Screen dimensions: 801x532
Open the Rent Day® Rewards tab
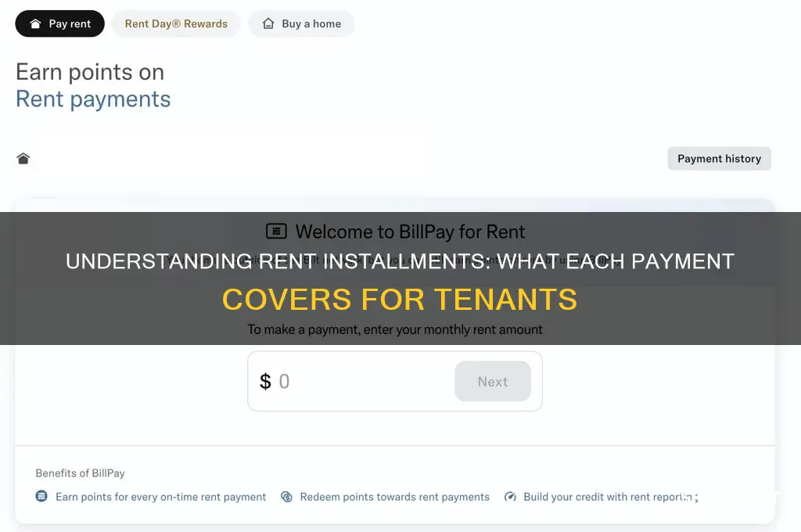tap(176, 23)
